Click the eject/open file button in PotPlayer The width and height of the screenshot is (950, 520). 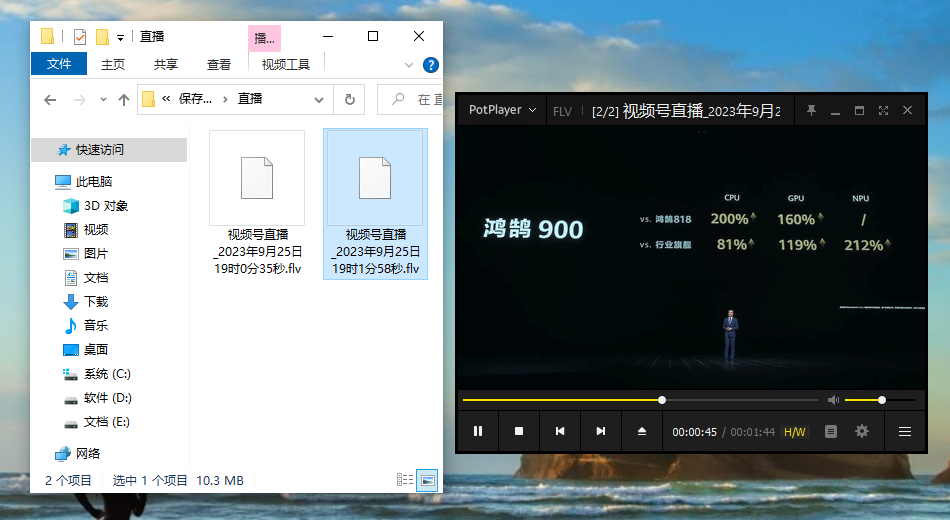tap(642, 431)
